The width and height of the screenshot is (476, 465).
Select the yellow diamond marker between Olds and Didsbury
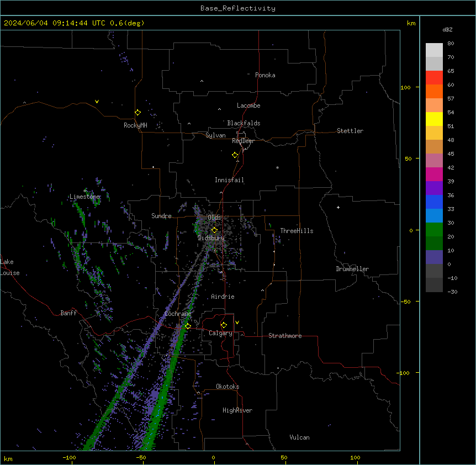pos(214,230)
